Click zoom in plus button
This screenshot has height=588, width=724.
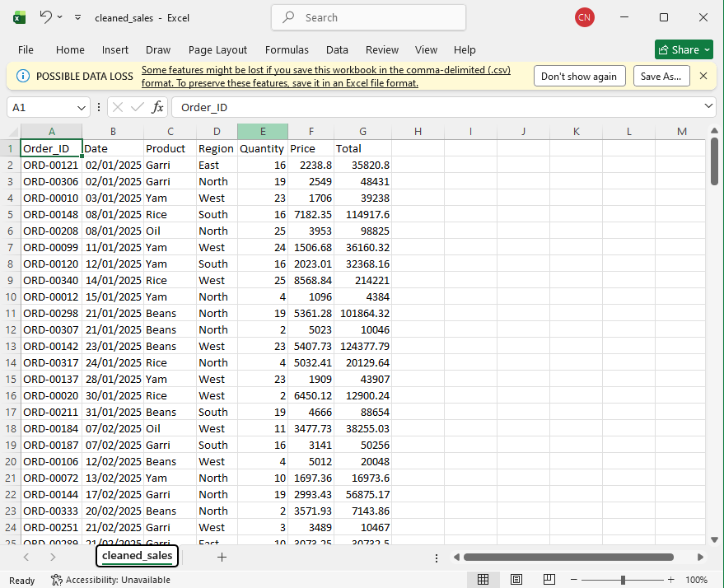pyautogui.click(x=671, y=579)
